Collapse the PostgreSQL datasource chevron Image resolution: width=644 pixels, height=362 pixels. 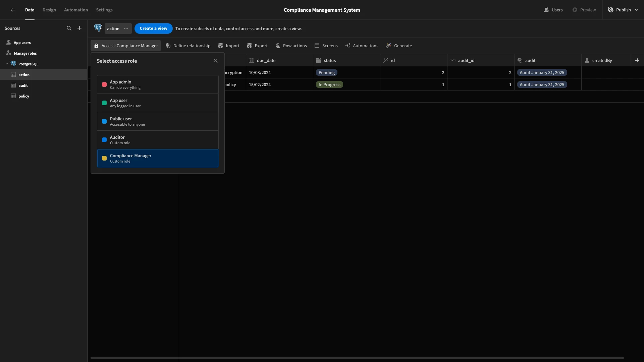click(7, 64)
